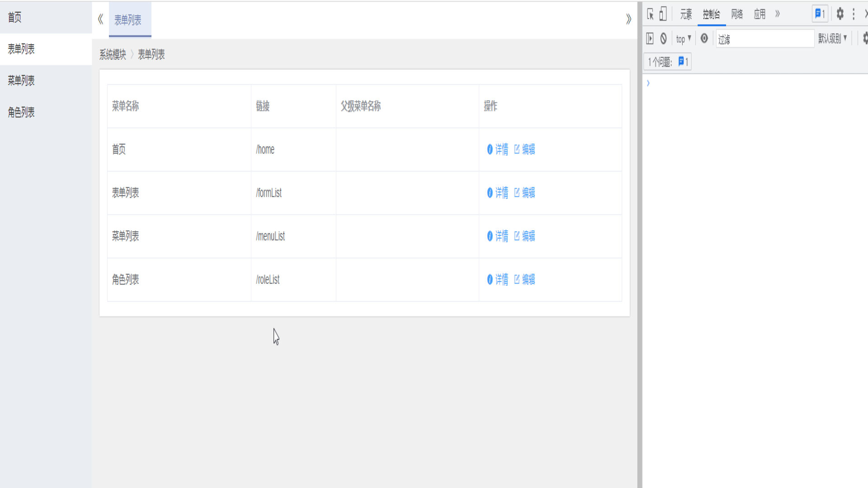Open the DevTools settings gear
The image size is (868, 488).
[840, 14]
